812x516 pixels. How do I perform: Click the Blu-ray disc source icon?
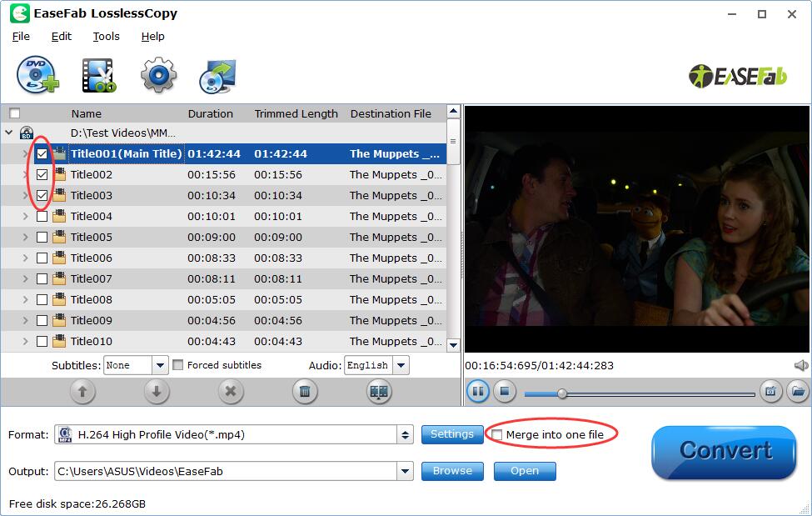tap(27, 133)
